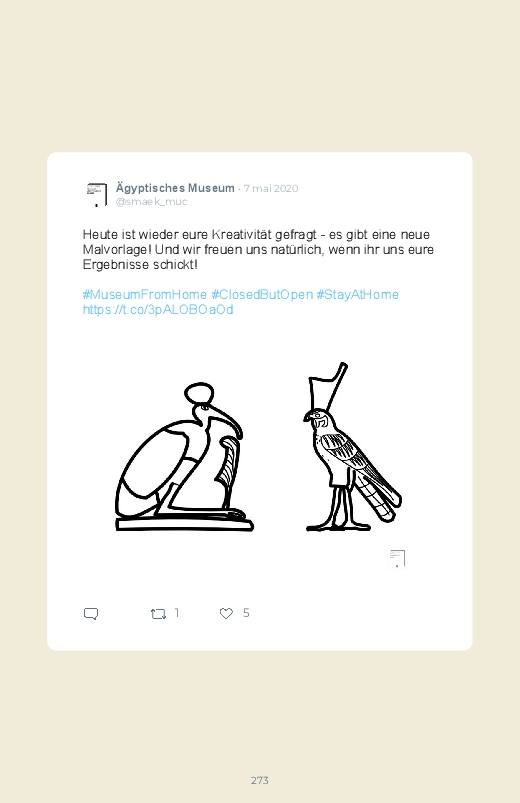The height and width of the screenshot is (803, 520).
Task: Click the small museum logo watermark
Action: click(398, 558)
